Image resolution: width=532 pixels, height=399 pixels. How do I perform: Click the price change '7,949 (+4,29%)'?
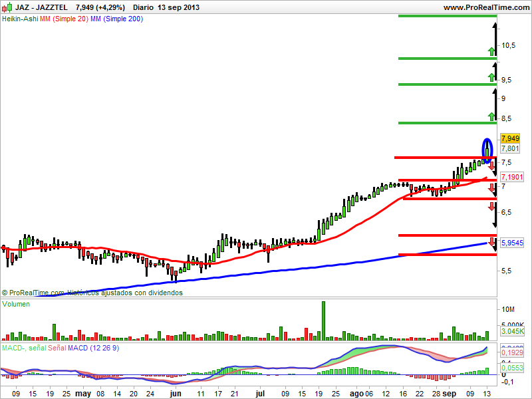click(x=100, y=7)
